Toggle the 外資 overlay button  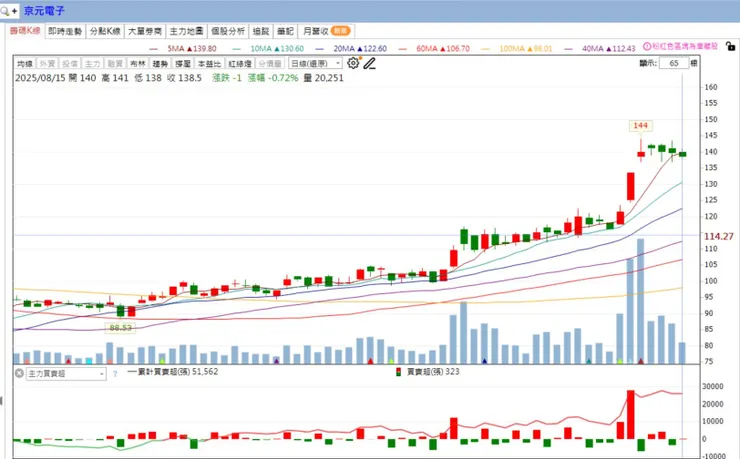point(47,63)
